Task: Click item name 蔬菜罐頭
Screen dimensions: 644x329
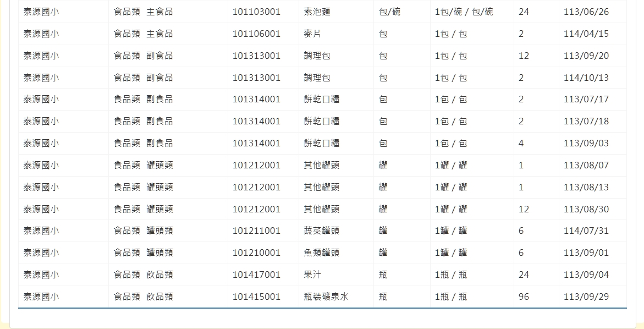Action: click(321, 231)
